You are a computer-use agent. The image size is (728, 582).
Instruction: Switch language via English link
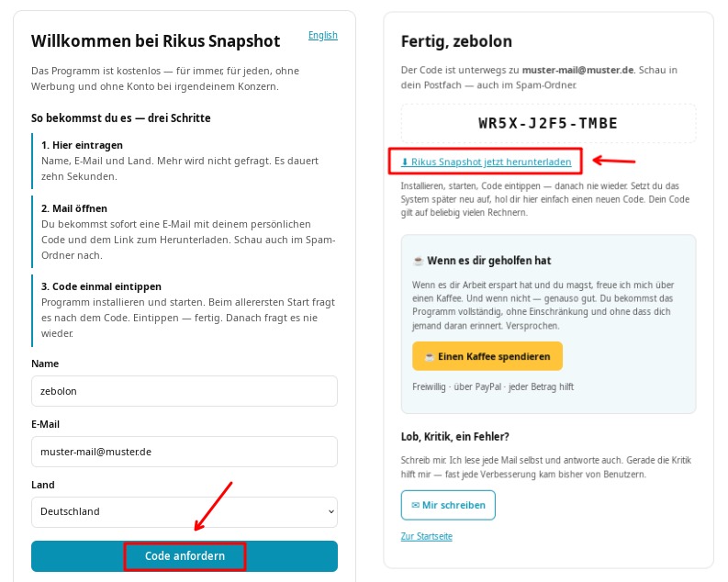(x=322, y=35)
